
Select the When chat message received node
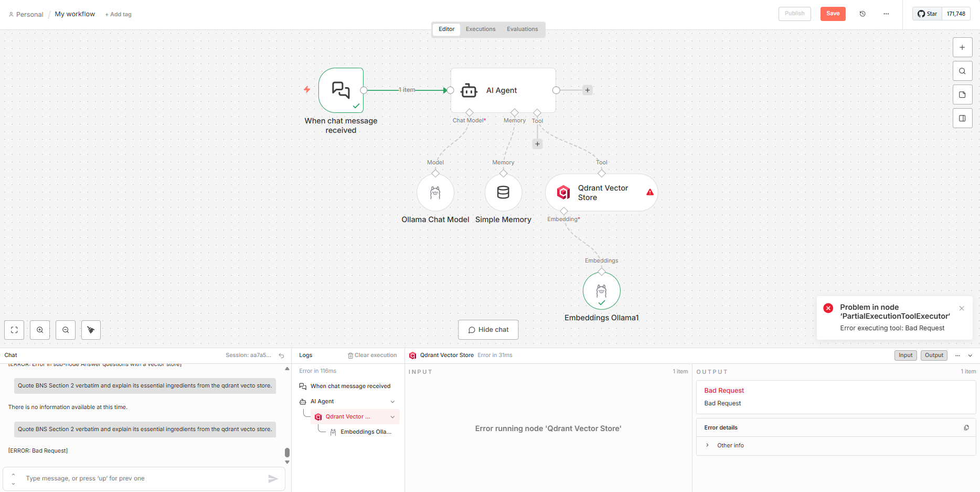(341, 90)
